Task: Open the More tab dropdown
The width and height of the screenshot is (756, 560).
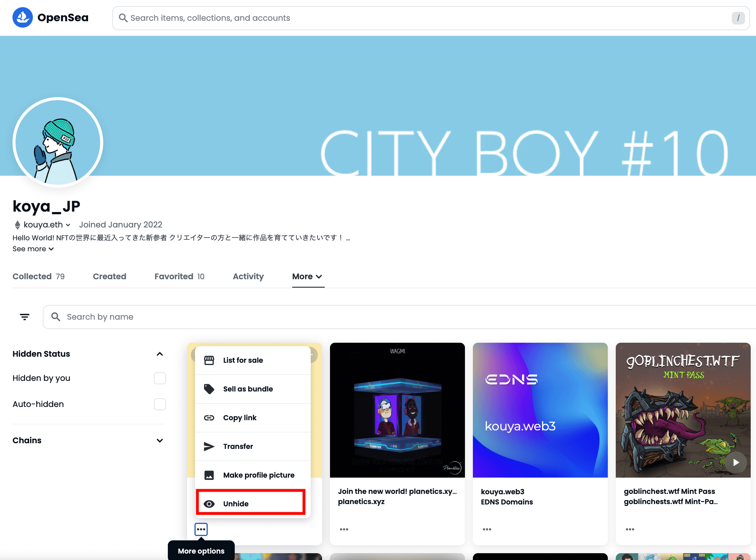Action: coord(307,277)
